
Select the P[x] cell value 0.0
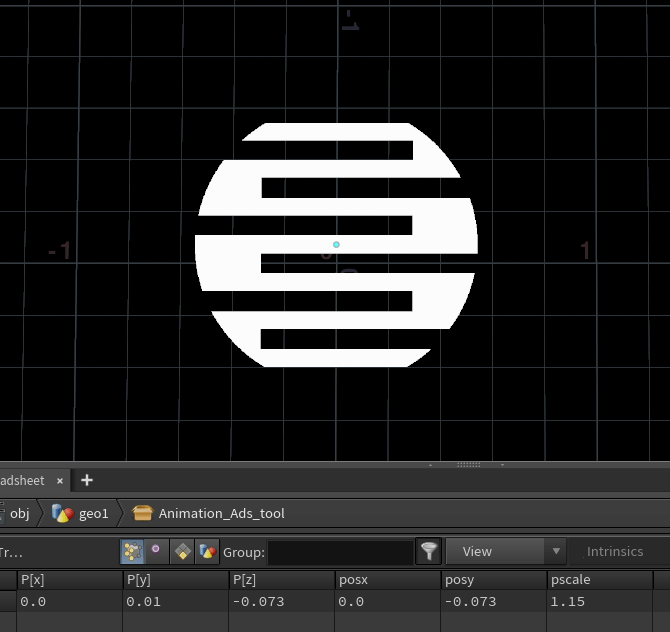click(70, 601)
